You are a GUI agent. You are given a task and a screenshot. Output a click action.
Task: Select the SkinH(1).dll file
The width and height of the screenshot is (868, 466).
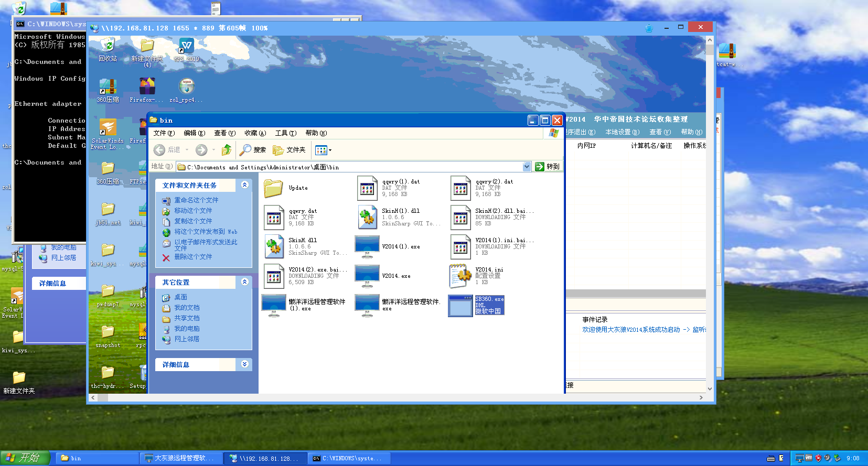pyautogui.click(x=399, y=217)
